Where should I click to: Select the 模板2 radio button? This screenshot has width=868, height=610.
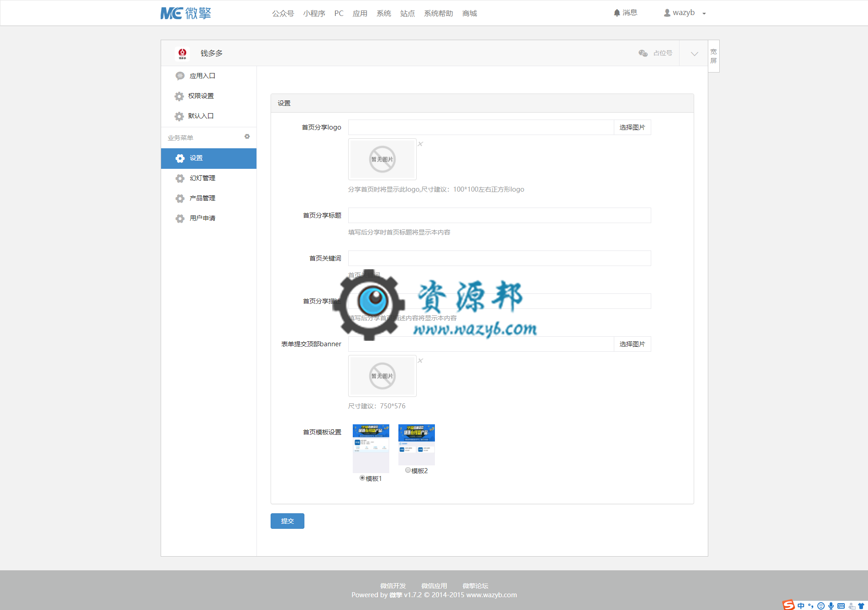point(408,470)
